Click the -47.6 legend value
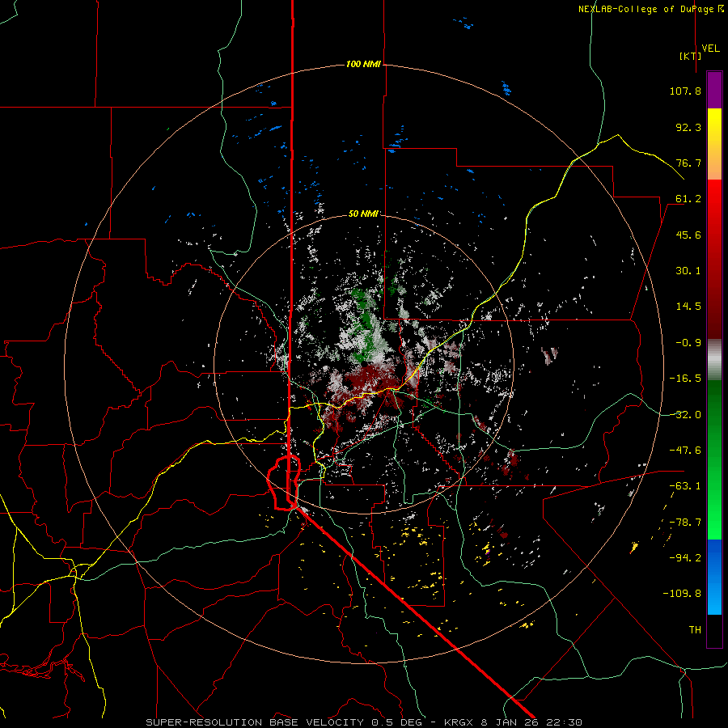The image size is (728, 728). click(x=685, y=451)
